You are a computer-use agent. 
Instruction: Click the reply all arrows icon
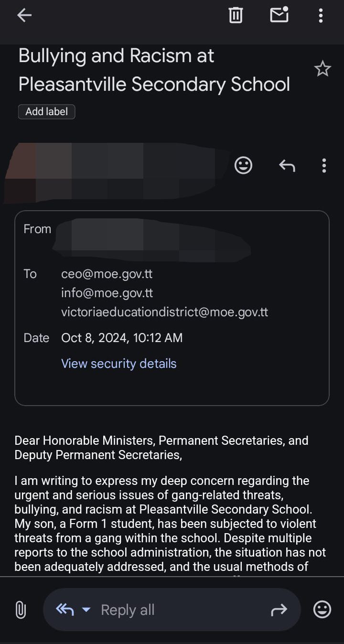pos(64,610)
